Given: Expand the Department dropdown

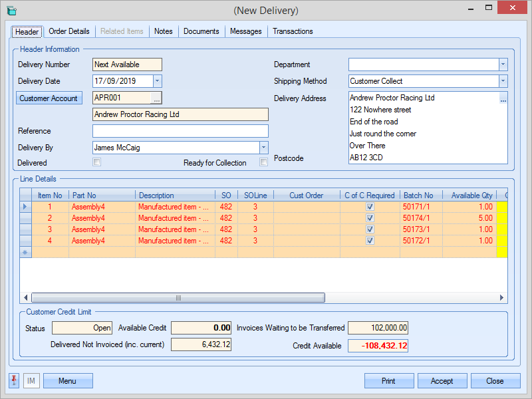Looking at the screenshot, I should coord(503,65).
